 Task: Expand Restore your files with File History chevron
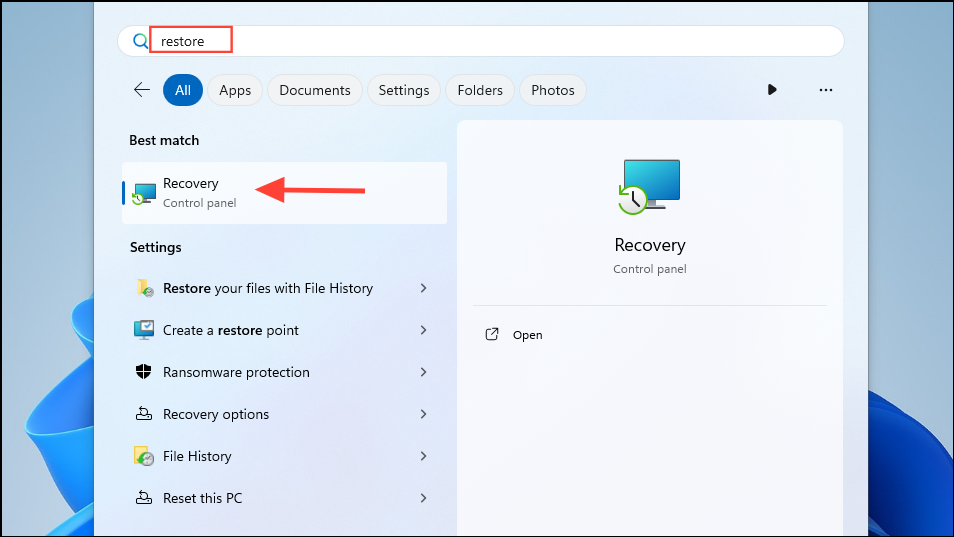423,288
